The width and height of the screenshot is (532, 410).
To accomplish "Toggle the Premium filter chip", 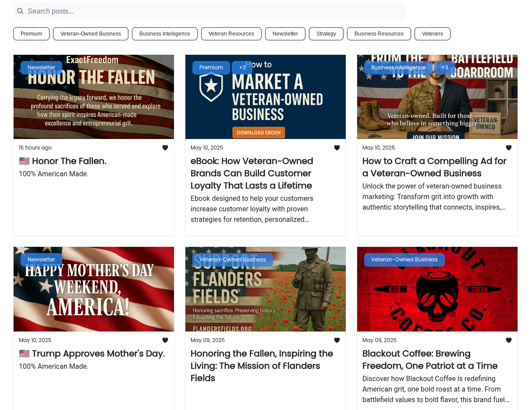I will pyautogui.click(x=31, y=34).
